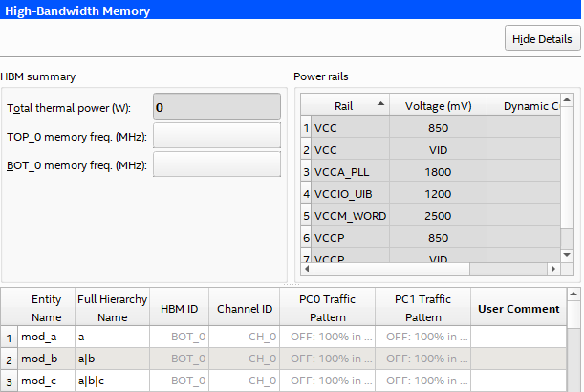
Task: Open HBM ID dropdown for mod_a
Action: tap(179, 337)
